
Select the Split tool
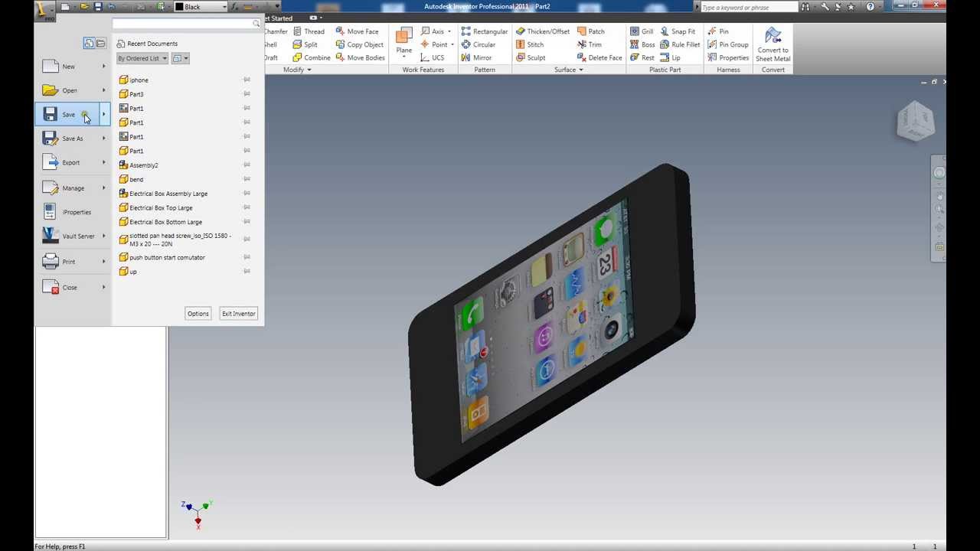(305, 44)
